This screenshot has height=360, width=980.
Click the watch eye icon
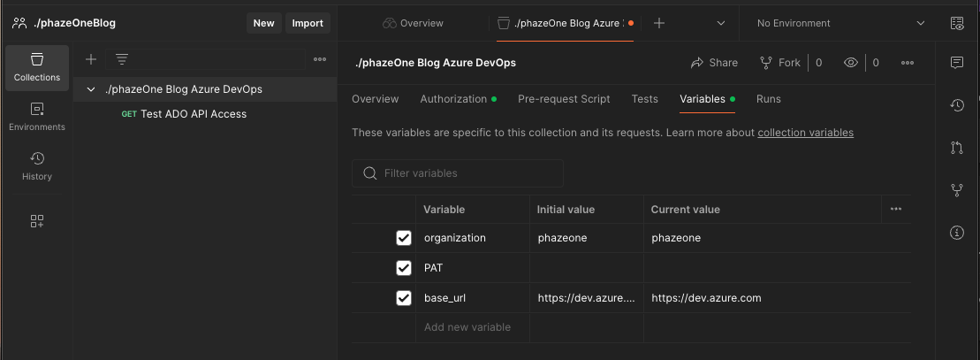851,63
